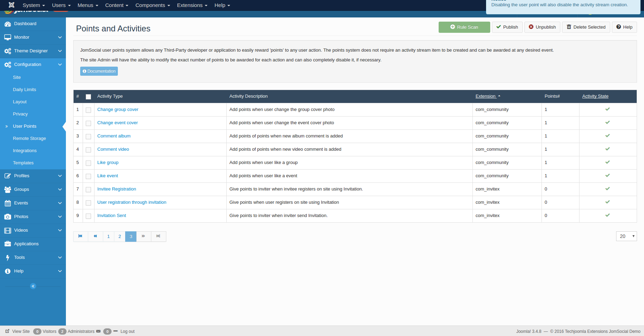Collapse sidebar using double-chevron icon
The image size is (644, 336).
pyautogui.click(x=33, y=286)
